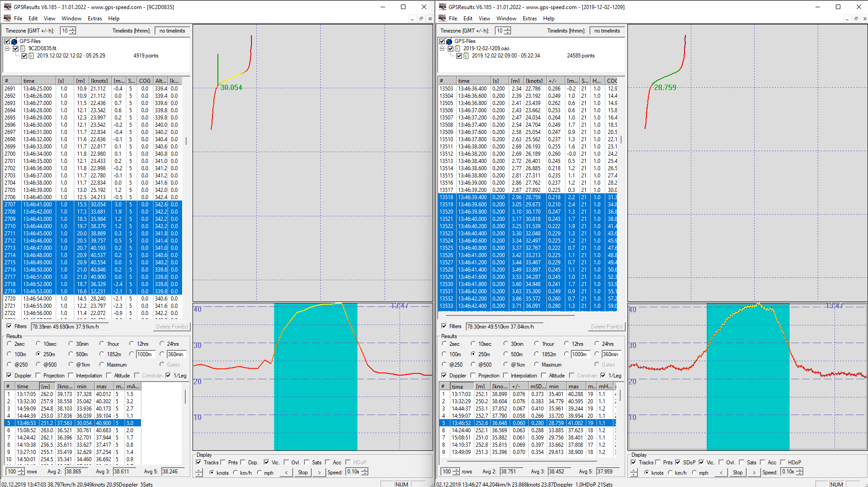Adjust timezone stepper in left window
This screenshot has width=868, height=487.
coord(72,31)
